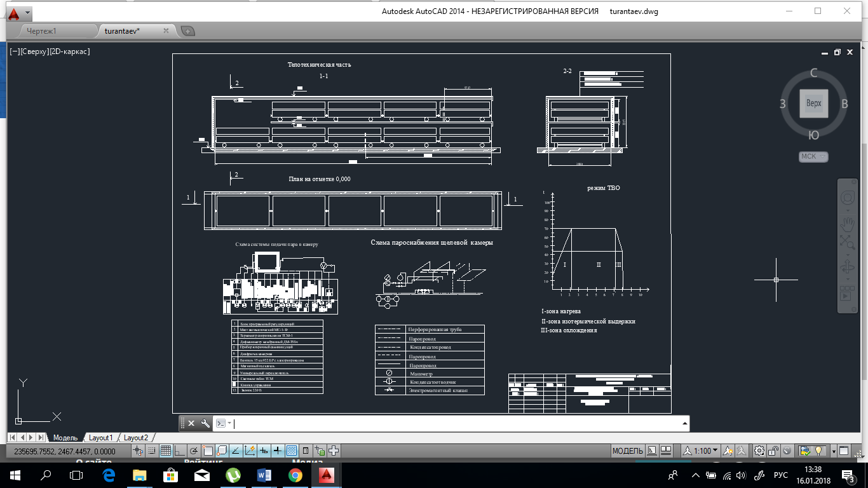
Task: Open Quick View Layouts icon
Action: [653, 451]
